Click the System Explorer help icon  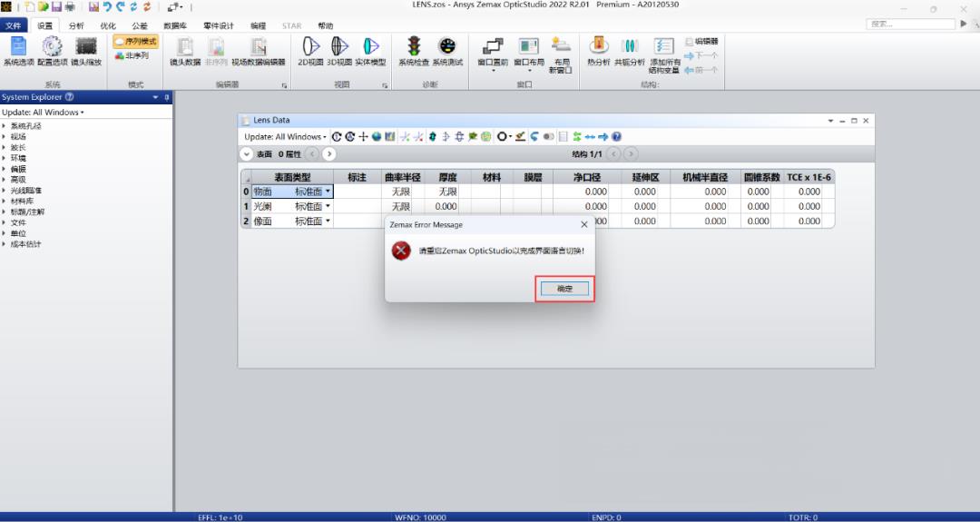point(69,97)
